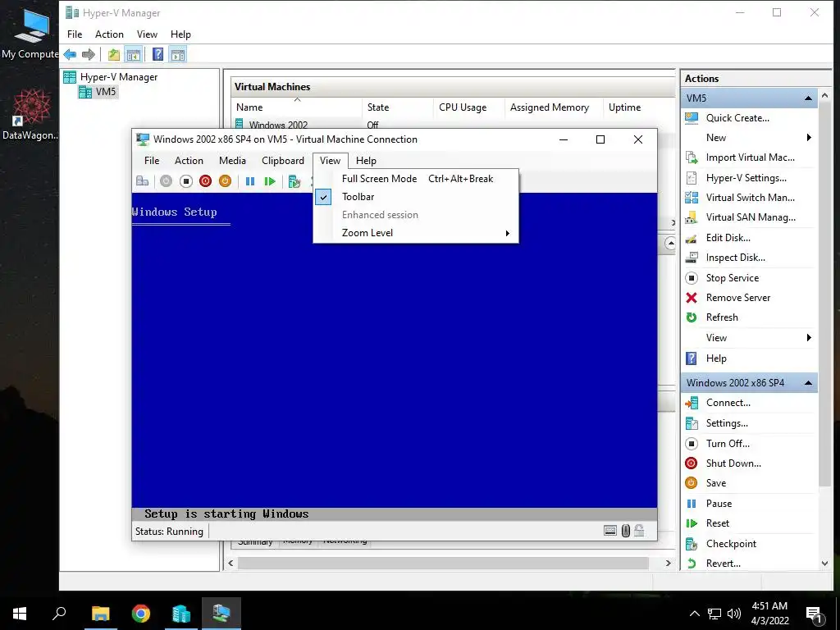
Task: Open Virtual Switch Manager action
Action: tap(750, 198)
